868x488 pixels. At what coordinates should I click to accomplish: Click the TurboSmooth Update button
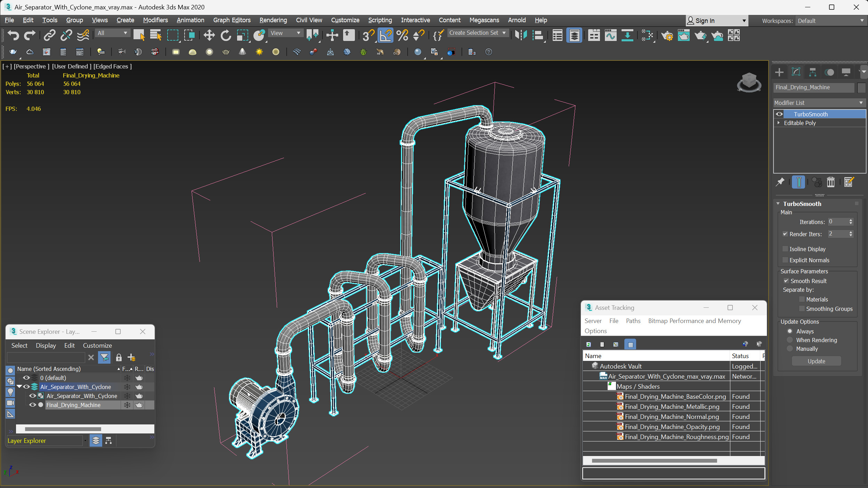click(x=816, y=361)
